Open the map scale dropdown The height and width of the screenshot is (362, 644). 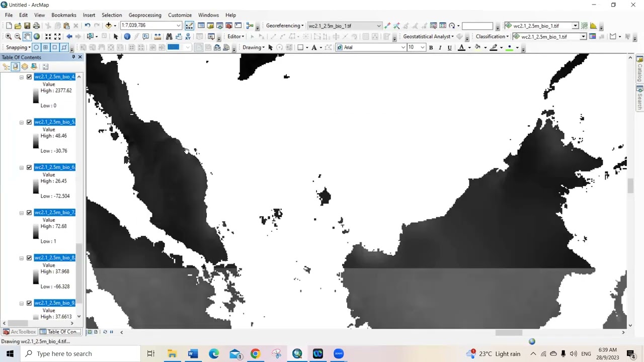(x=178, y=26)
